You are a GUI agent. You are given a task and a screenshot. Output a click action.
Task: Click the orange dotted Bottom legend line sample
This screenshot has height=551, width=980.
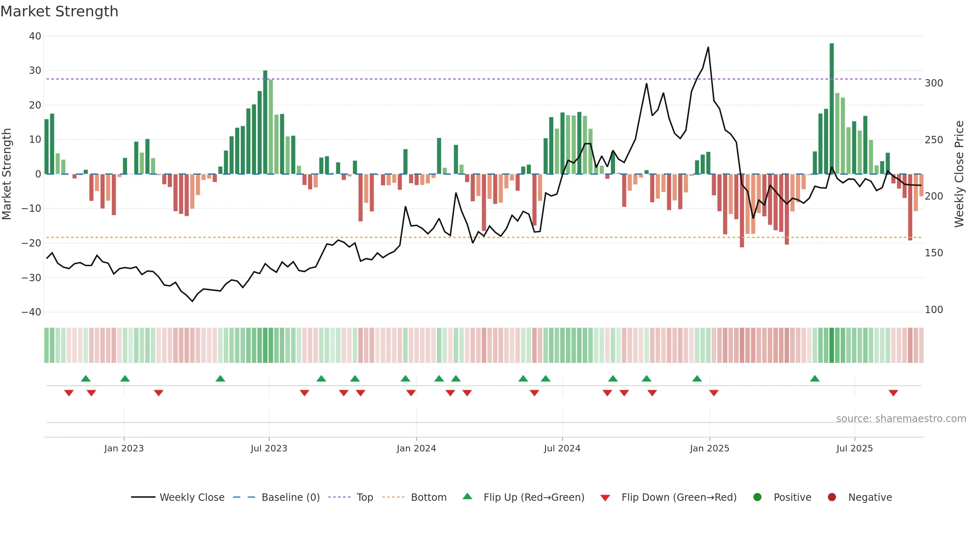click(x=394, y=497)
